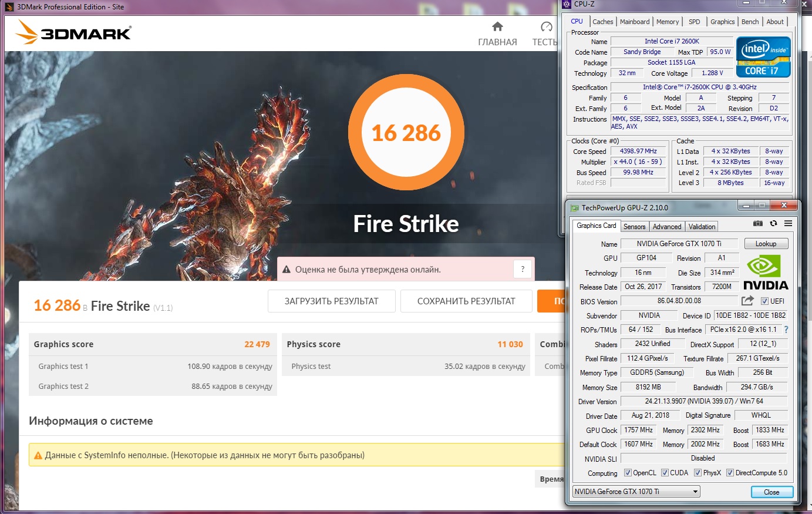
Task: Select the Physics score value 11 030
Action: [x=510, y=344]
